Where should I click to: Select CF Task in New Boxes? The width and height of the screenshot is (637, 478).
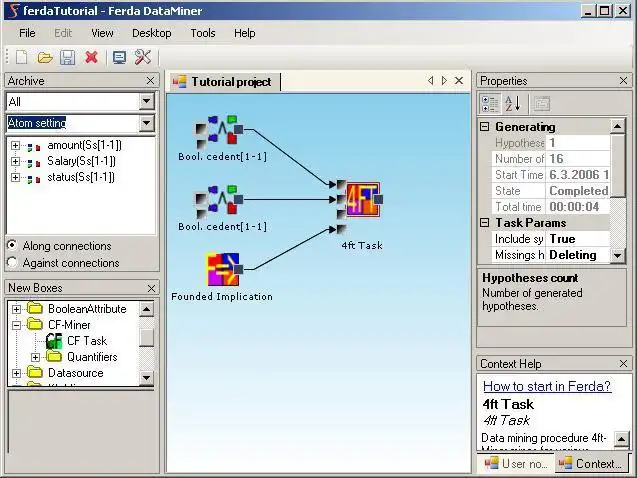pos(87,341)
